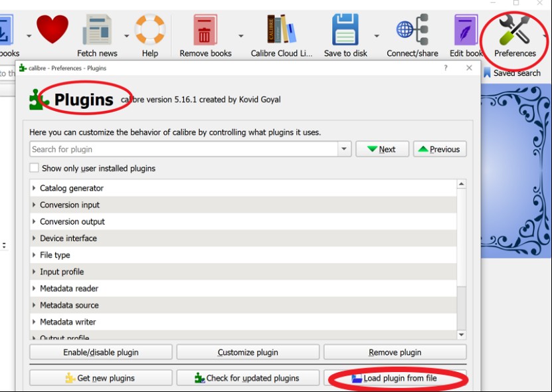Expand the Input profile category
The width and height of the screenshot is (552, 392).
pos(34,272)
